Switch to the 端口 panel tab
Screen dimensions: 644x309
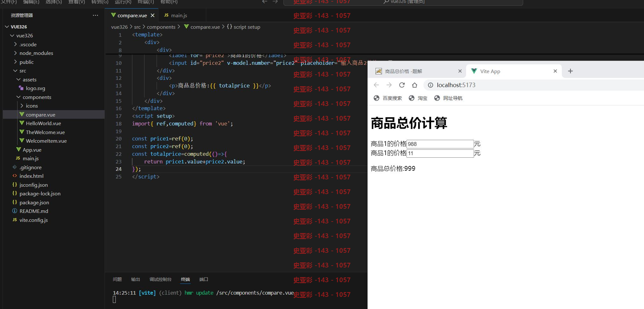click(x=204, y=279)
